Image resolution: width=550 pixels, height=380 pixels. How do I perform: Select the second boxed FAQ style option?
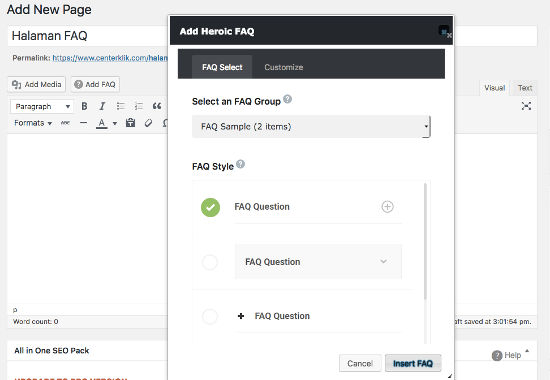coord(210,262)
